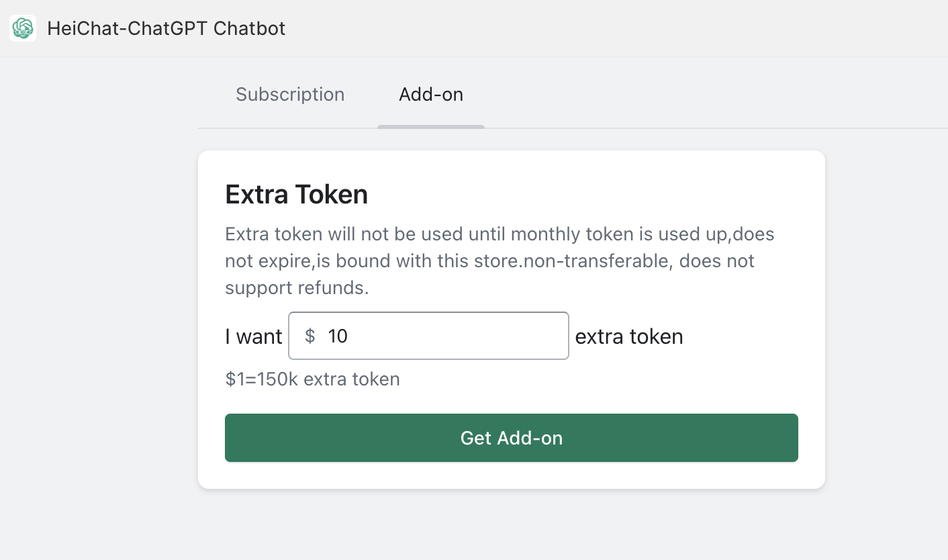Click the "extra token" label after the field
948x560 pixels.
629,336
